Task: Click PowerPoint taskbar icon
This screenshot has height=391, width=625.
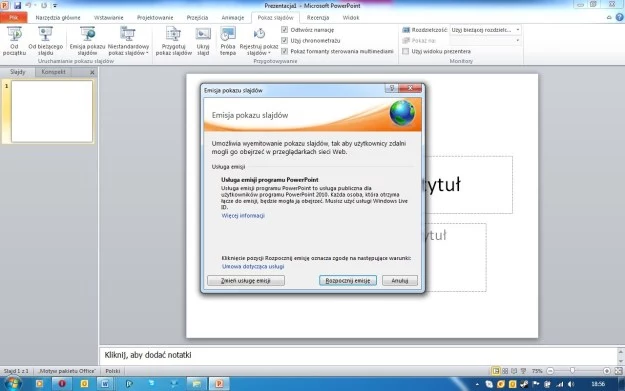Action: tap(219, 384)
